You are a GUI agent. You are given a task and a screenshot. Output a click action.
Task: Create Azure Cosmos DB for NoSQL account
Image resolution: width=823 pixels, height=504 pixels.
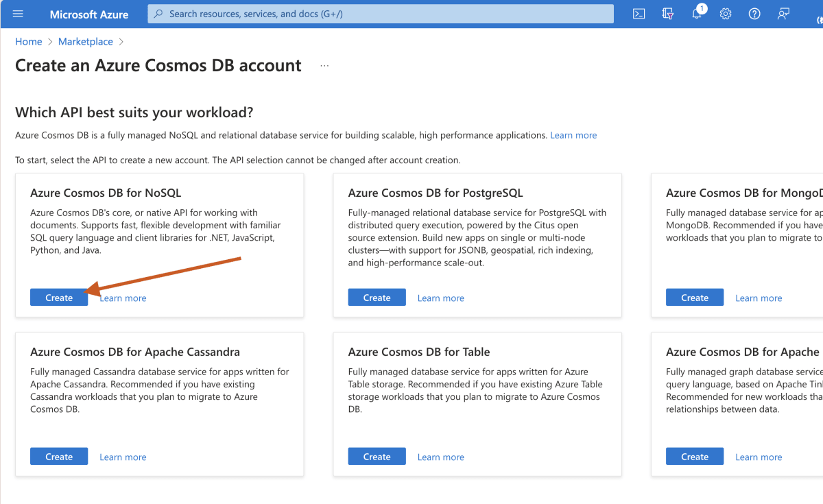click(x=59, y=298)
